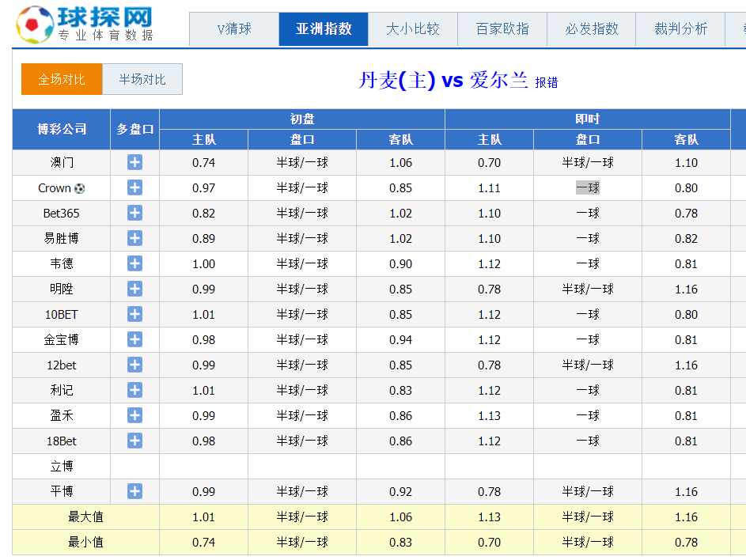746x560 pixels.
Task: Click the 报错 link
Action: click(546, 83)
